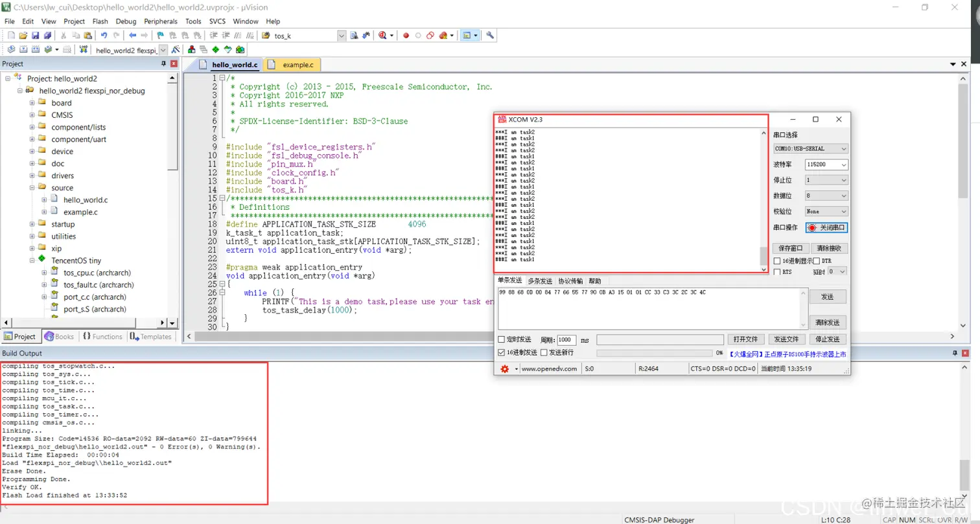Enable 定时发送 checkbox in XCOM
The height and width of the screenshot is (524, 980).
point(501,339)
